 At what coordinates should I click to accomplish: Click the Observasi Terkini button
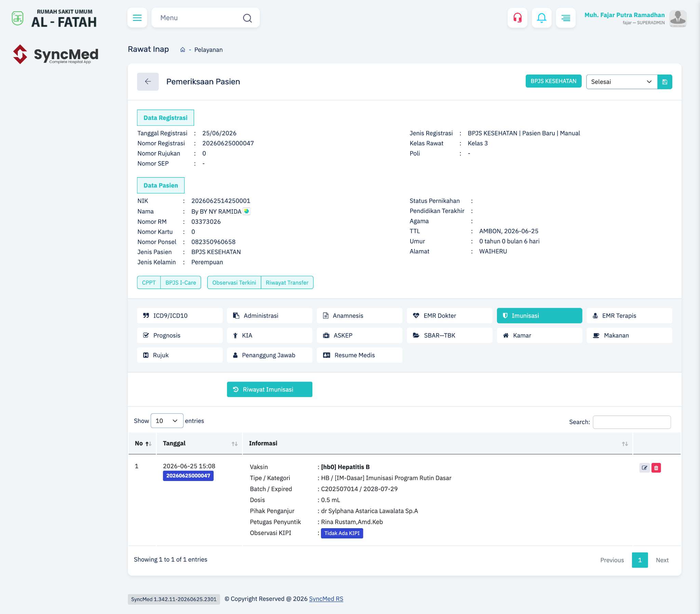click(x=234, y=283)
